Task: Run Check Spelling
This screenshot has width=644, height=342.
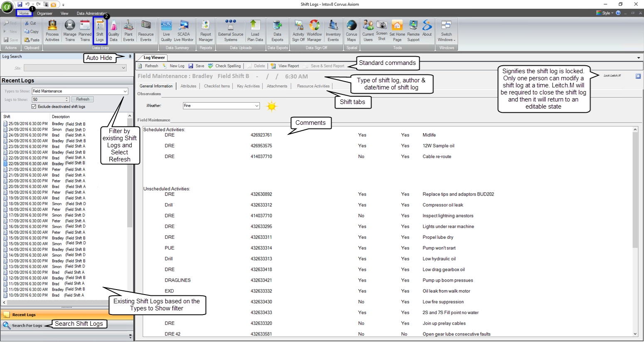Action: [224, 66]
